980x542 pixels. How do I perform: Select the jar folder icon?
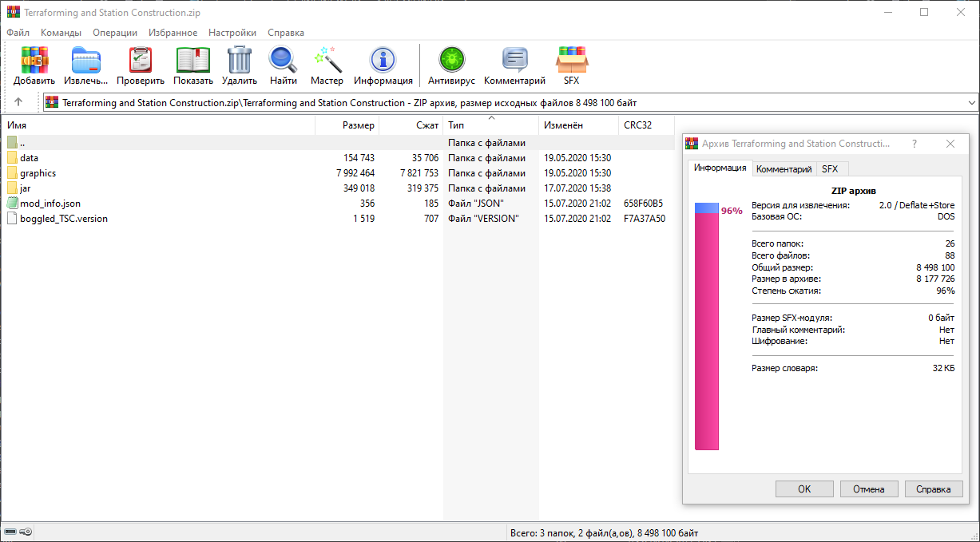[x=12, y=188]
